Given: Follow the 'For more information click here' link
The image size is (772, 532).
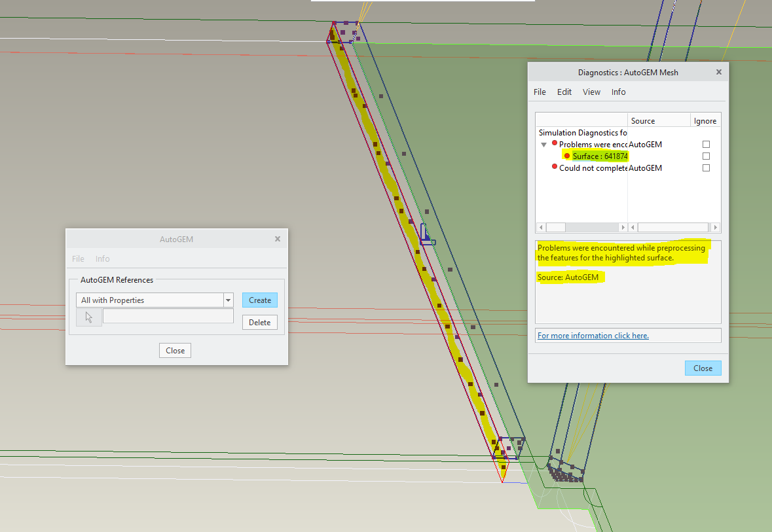Looking at the screenshot, I should click(593, 336).
